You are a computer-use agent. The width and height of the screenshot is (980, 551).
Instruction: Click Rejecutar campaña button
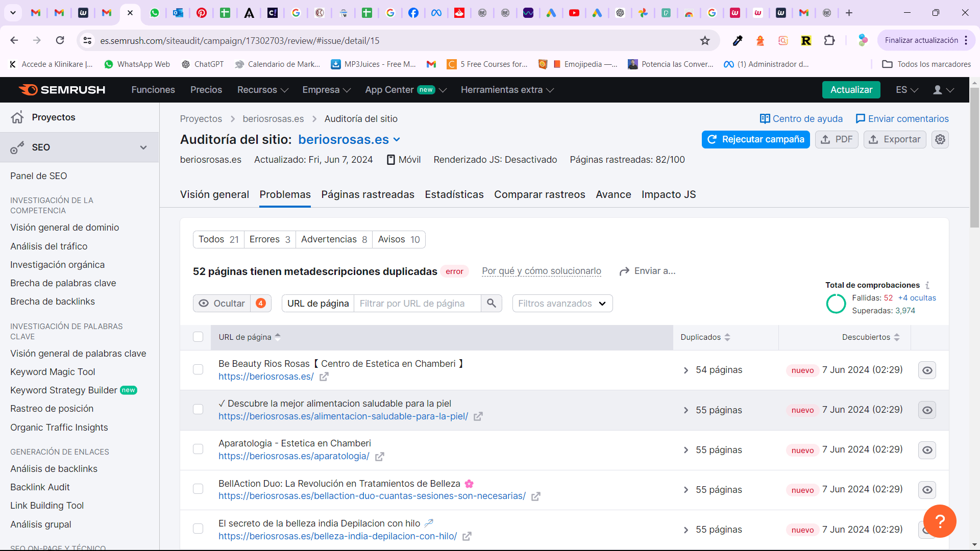click(x=755, y=139)
